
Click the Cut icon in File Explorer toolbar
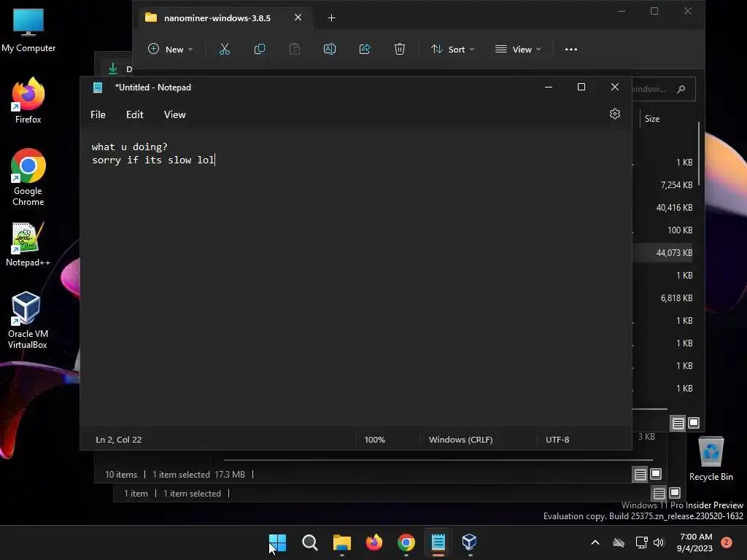[225, 49]
